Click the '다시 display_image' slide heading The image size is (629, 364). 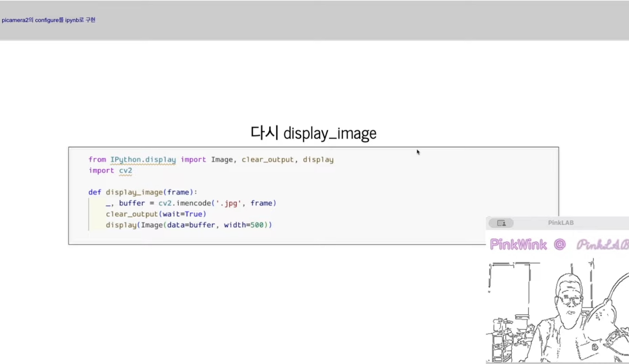(313, 133)
